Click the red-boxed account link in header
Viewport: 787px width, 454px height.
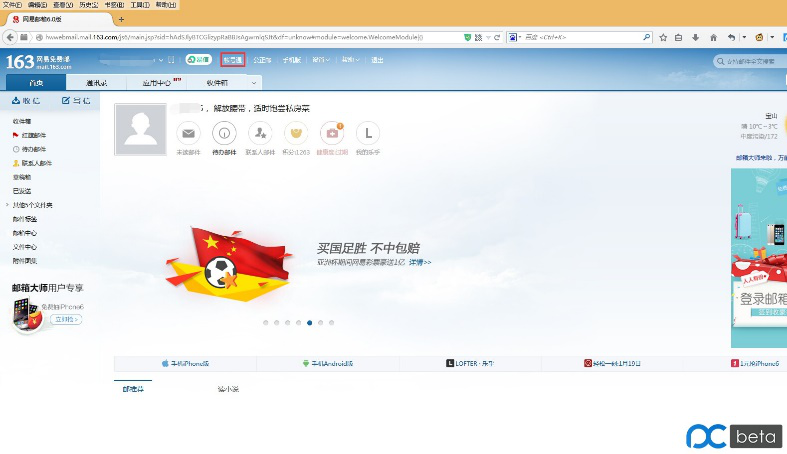click(232, 60)
